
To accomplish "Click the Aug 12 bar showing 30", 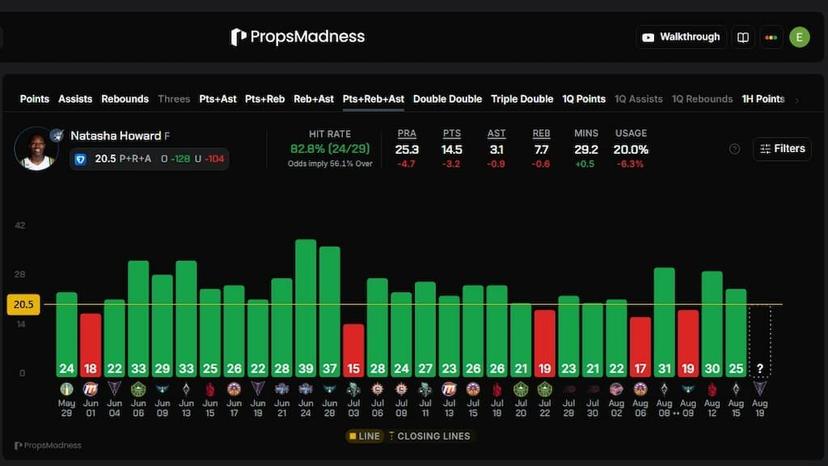I will [712, 324].
